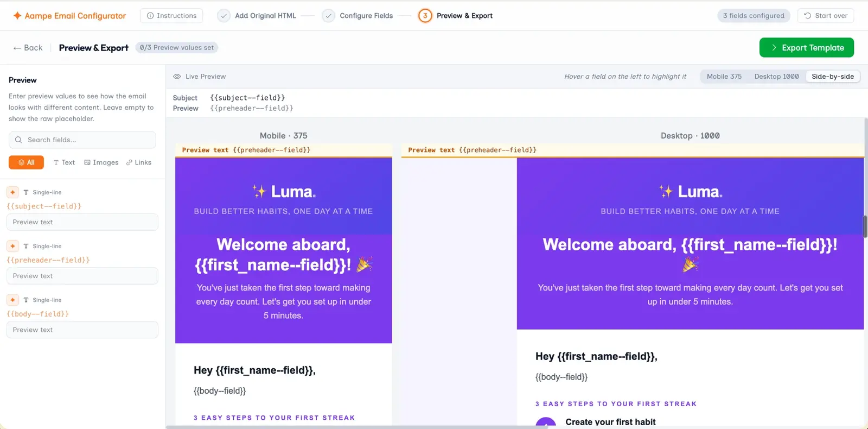Viewport: 868px width, 429px height.
Task: Switch preview to Mobile 375
Action: pyautogui.click(x=724, y=77)
